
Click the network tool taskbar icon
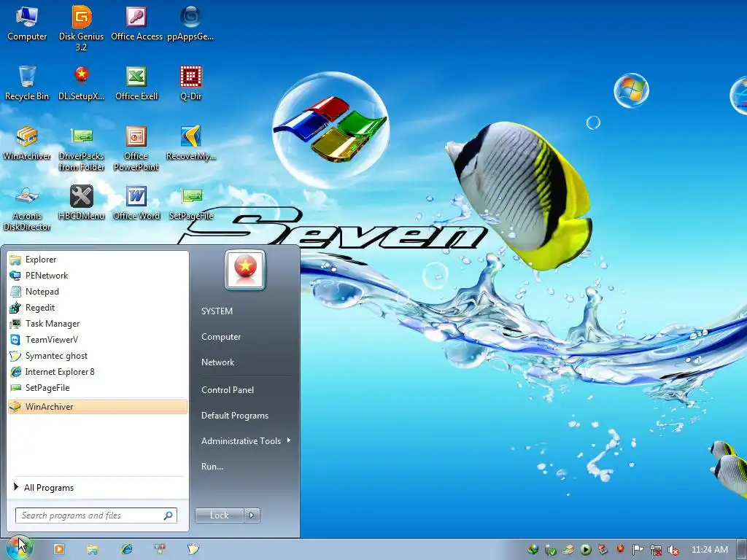[160, 549]
